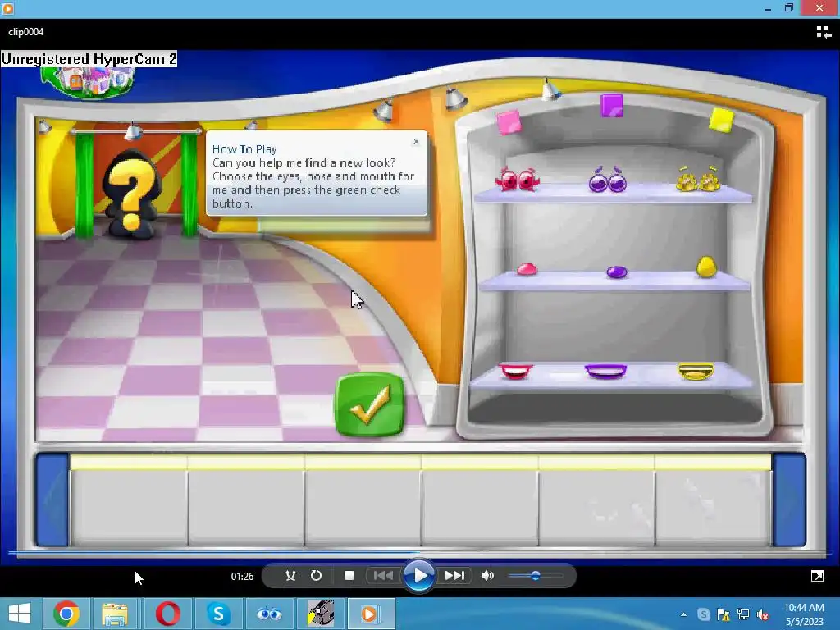Pick the pink eyes on top shelf
Viewport: 840px width, 630px height.
click(518, 180)
